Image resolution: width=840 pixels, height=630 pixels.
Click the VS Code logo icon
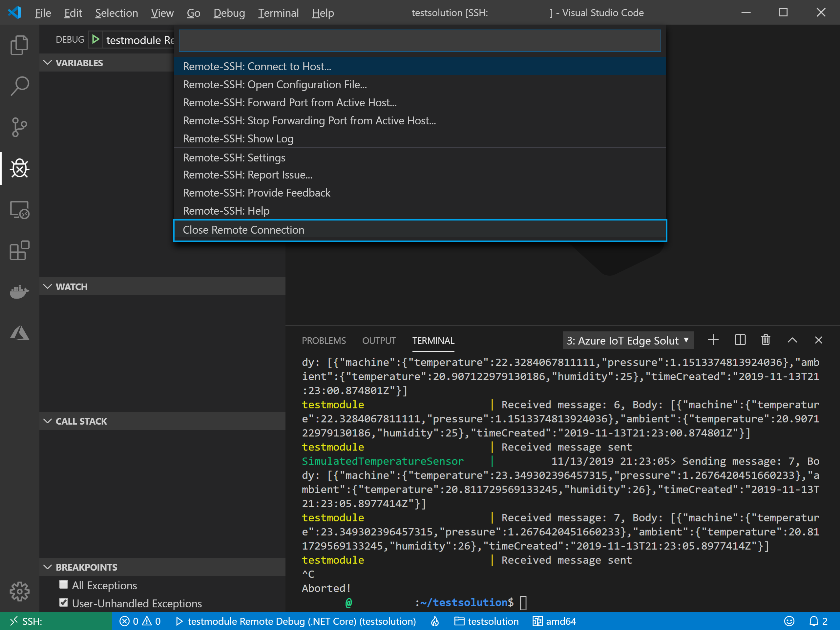tap(14, 12)
